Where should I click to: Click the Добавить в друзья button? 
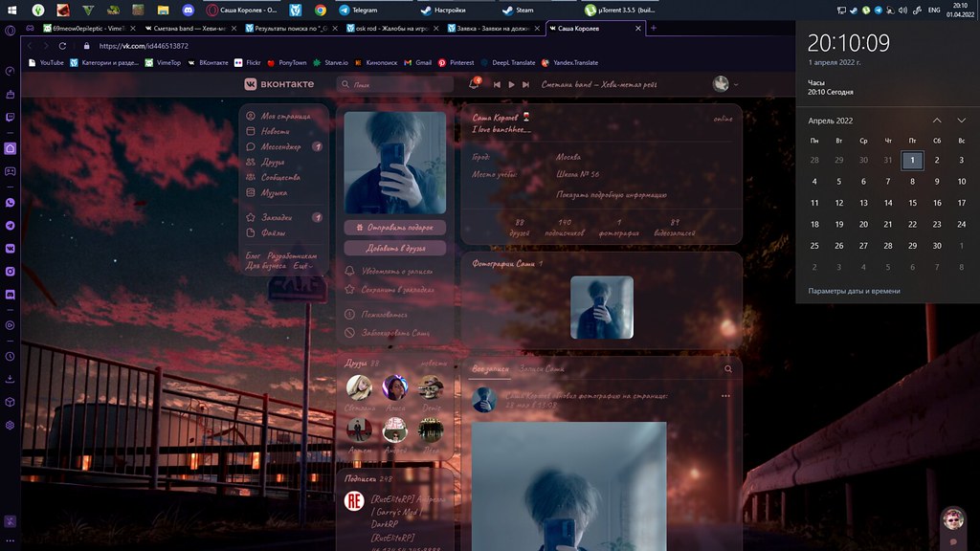[x=394, y=248]
